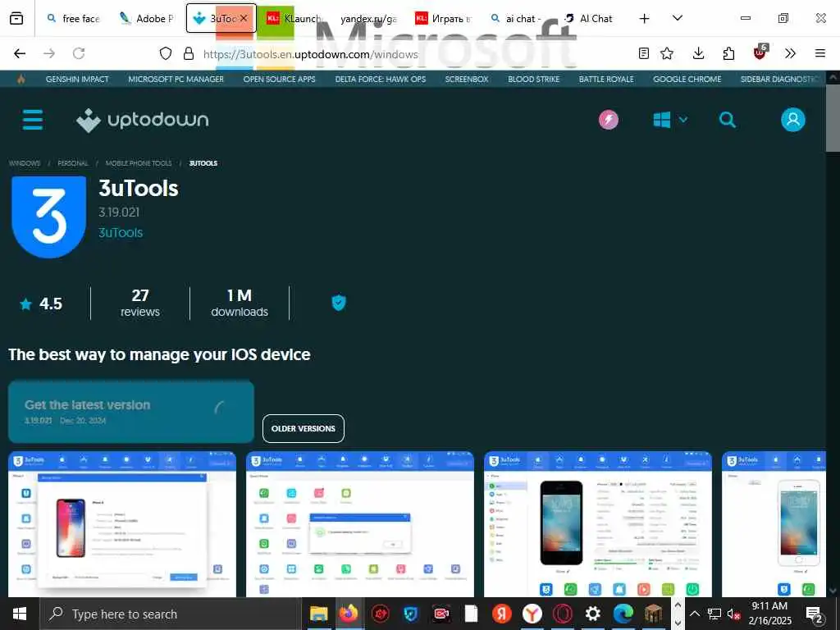840x630 pixels.
Task: Open File Explorer from taskbar
Action: click(x=319, y=614)
